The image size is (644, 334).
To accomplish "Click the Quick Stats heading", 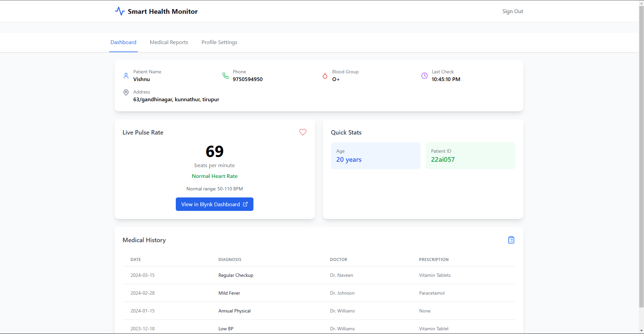I will [x=346, y=133].
